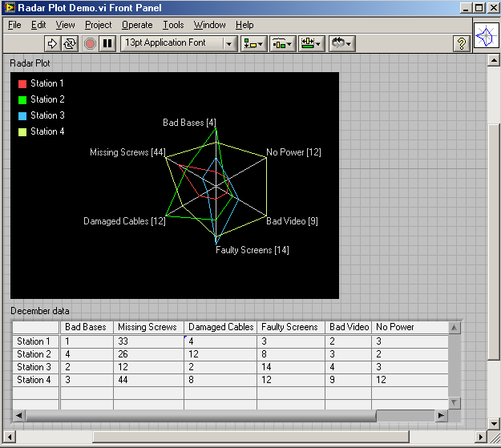Click Station 2 Faulty Screens cell 8
This screenshot has height=448, width=501.
click(291, 354)
